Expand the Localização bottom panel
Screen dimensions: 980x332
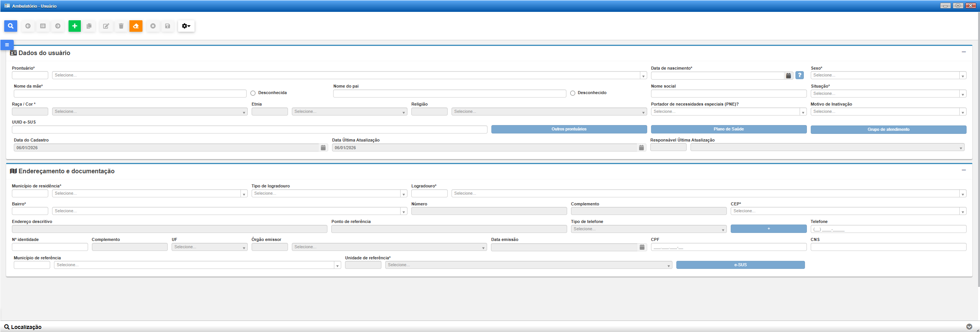pyautogui.click(x=969, y=327)
